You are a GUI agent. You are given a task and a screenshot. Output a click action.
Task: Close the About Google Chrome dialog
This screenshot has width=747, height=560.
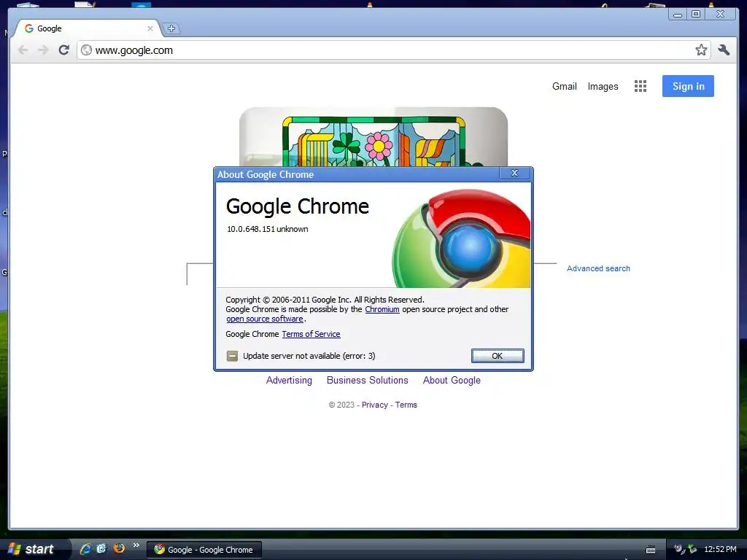[514, 173]
